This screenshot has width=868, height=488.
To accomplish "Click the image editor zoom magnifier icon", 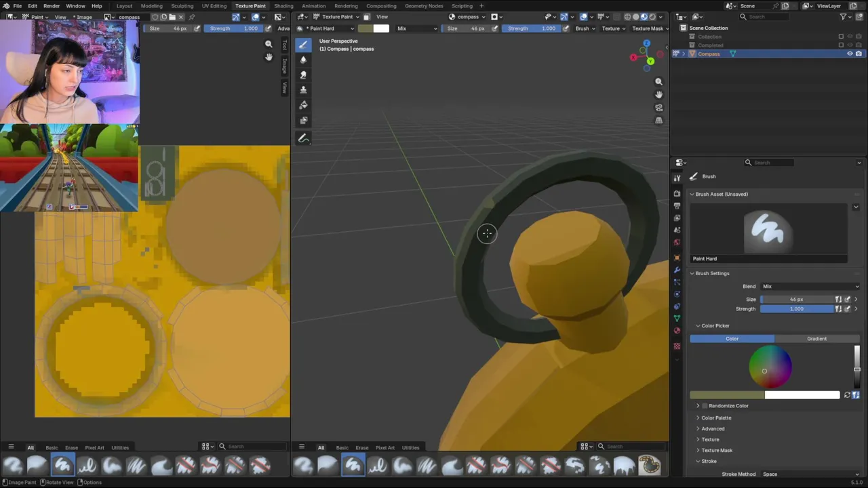I will (x=269, y=44).
